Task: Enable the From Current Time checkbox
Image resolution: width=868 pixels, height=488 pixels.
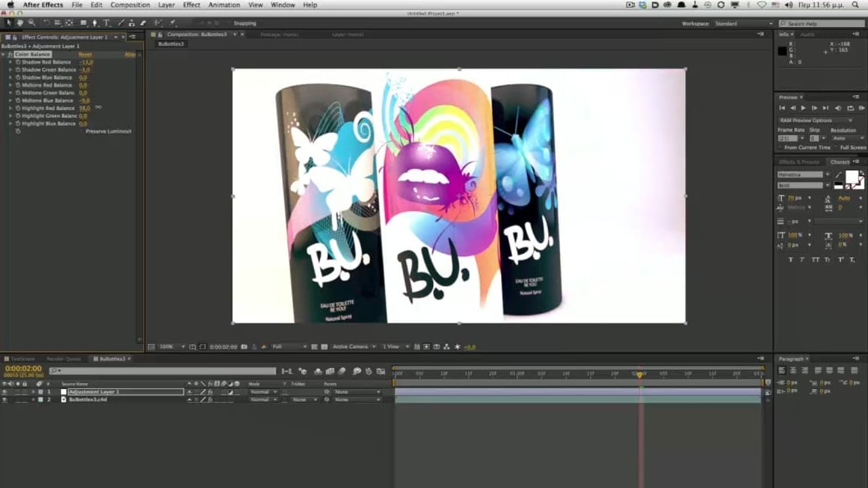Action: tap(781, 147)
